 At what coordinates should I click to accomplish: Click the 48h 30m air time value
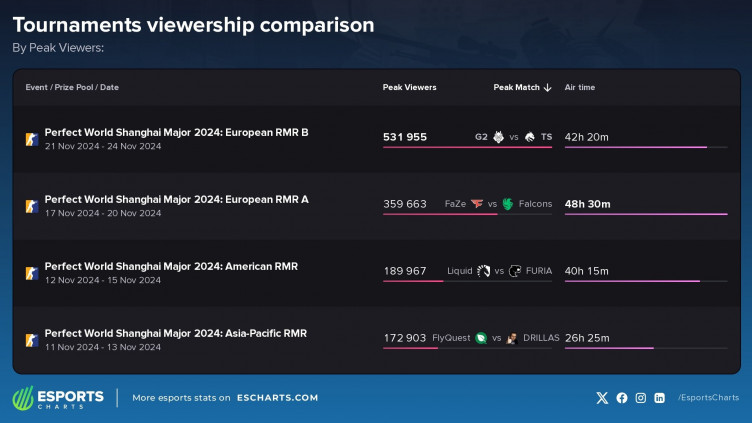point(588,204)
